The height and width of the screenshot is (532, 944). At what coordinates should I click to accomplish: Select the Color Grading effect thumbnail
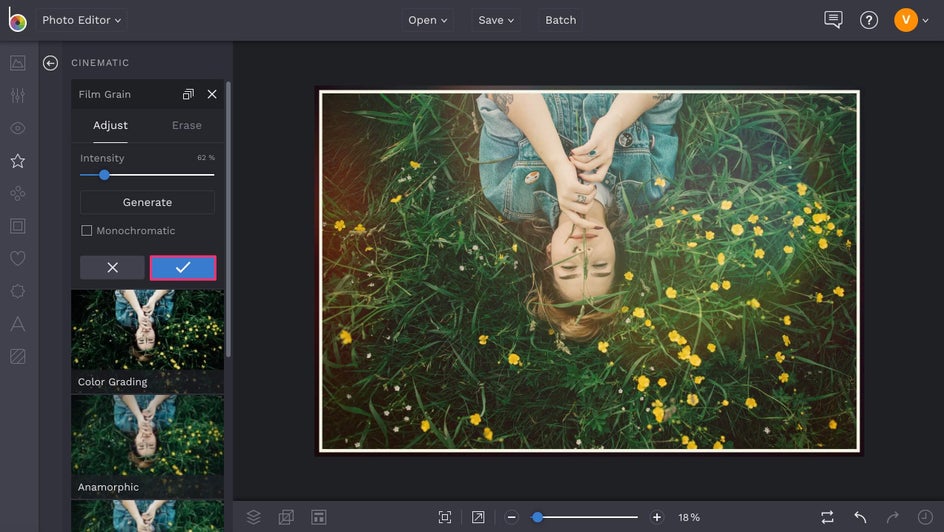(x=147, y=340)
